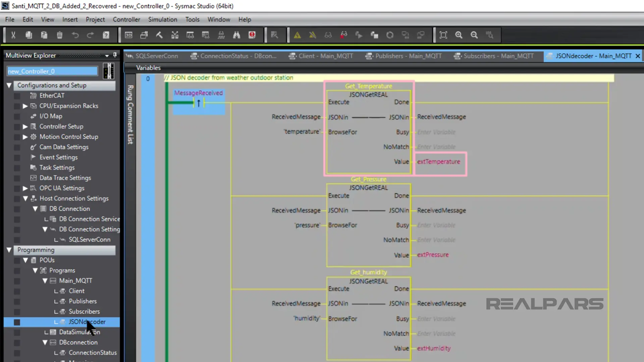Click the Variables bar above ladder editor
This screenshot has width=644, height=362.
pyautogui.click(x=148, y=68)
